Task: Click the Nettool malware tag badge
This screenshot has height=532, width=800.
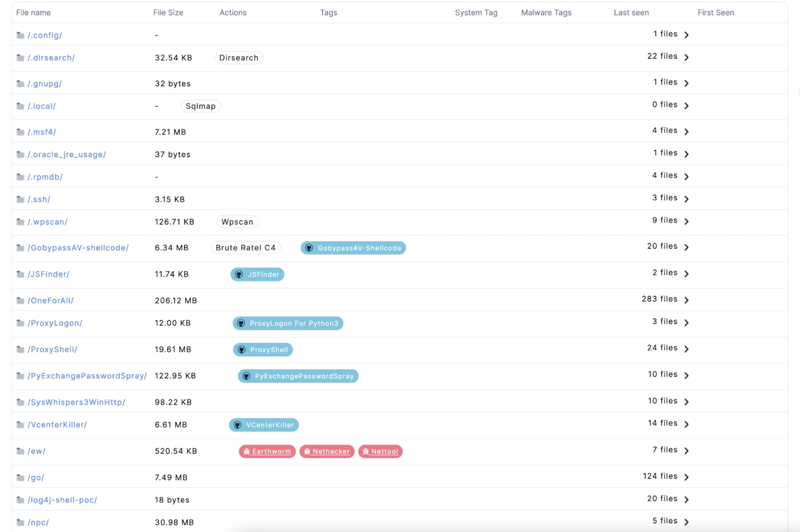Action: (x=379, y=451)
